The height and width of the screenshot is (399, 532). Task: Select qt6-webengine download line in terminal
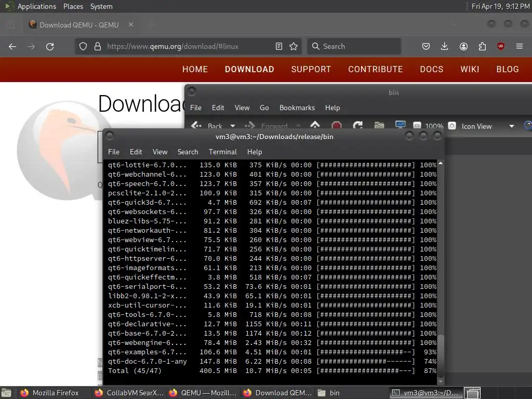[x=272, y=343]
